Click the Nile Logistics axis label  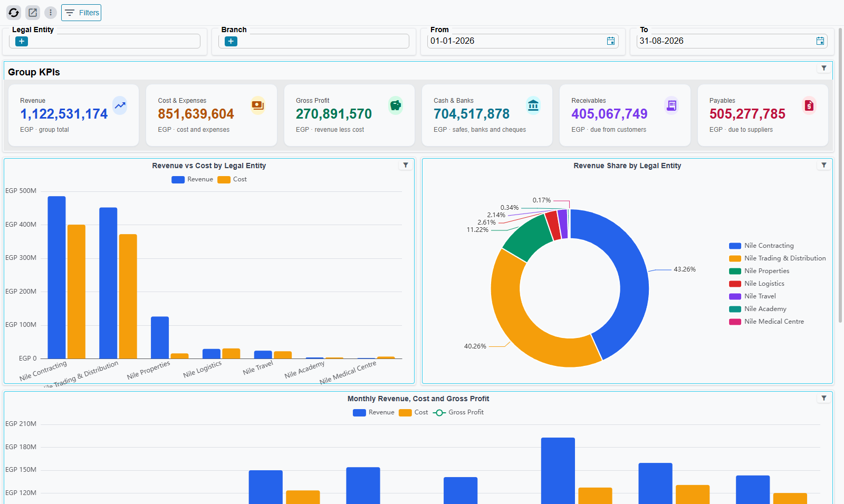pyautogui.click(x=203, y=369)
